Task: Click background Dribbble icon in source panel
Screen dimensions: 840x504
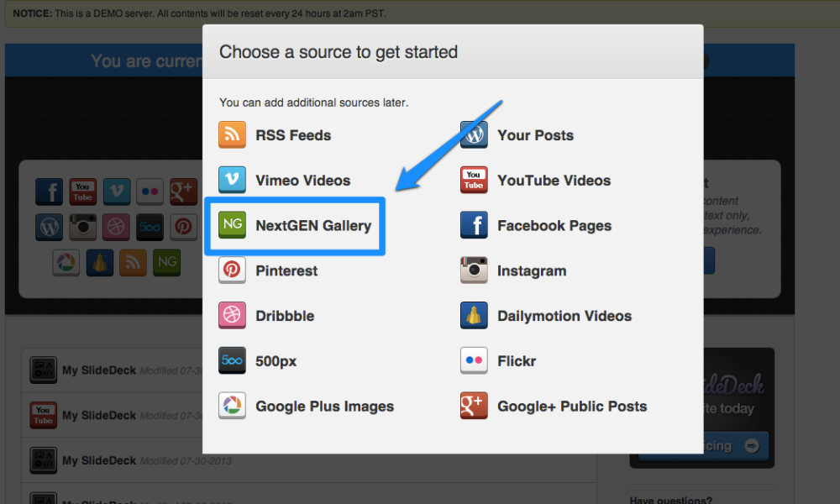Action: pyautogui.click(x=117, y=227)
